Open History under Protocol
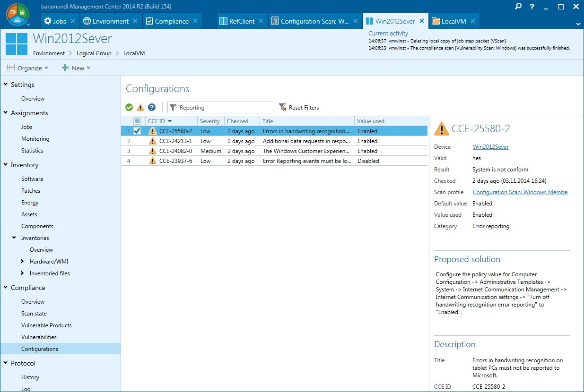This screenshot has height=392, width=584. [x=30, y=377]
